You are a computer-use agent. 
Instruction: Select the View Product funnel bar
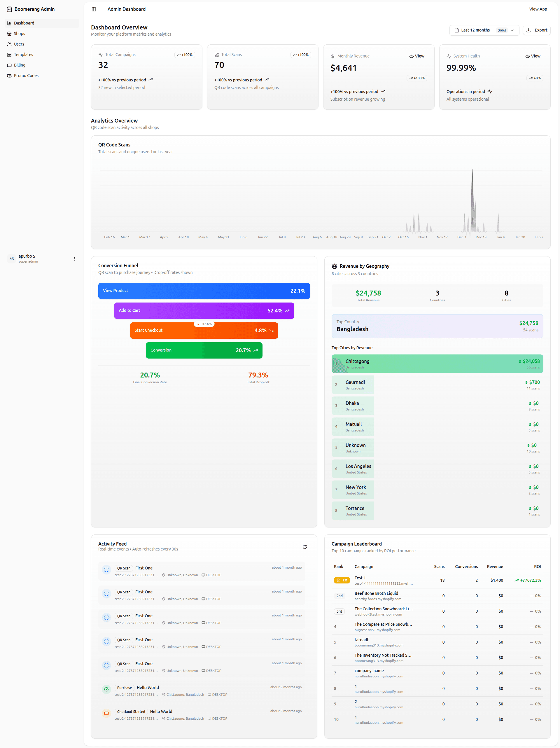tap(204, 291)
